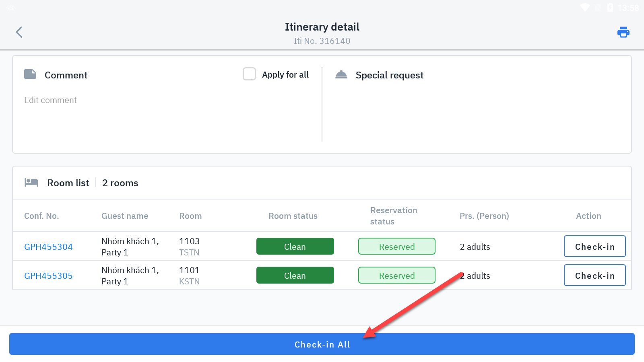644x362 pixels.
Task: Open confirmation GPH455305 link
Action: (48, 276)
